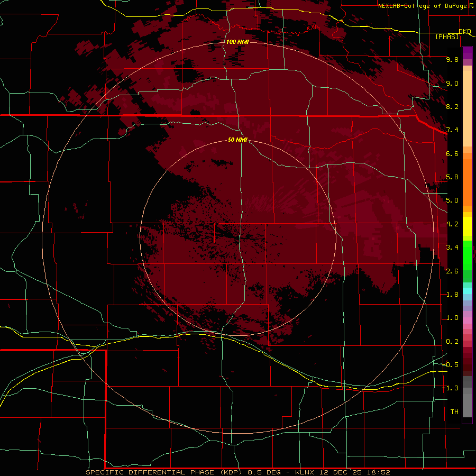The image size is (476, 476).
Task: Pick the bright green segment of the color bar
Action: click(x=467, y=255)
